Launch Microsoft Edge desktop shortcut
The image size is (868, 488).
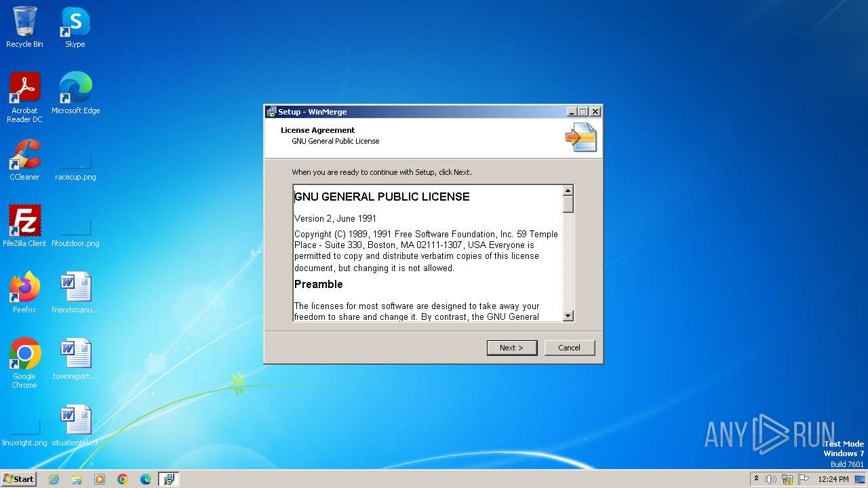click(x=75, y=93)
